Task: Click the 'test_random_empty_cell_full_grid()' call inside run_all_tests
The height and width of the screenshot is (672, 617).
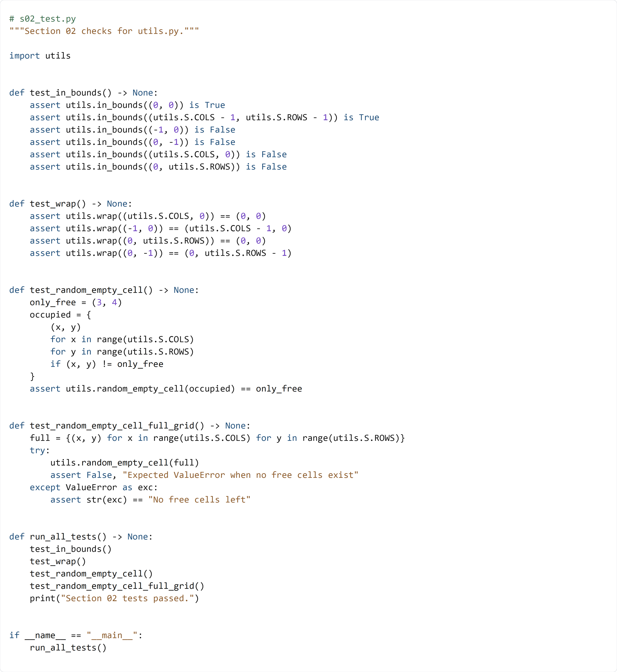Action: coord(117,587)
